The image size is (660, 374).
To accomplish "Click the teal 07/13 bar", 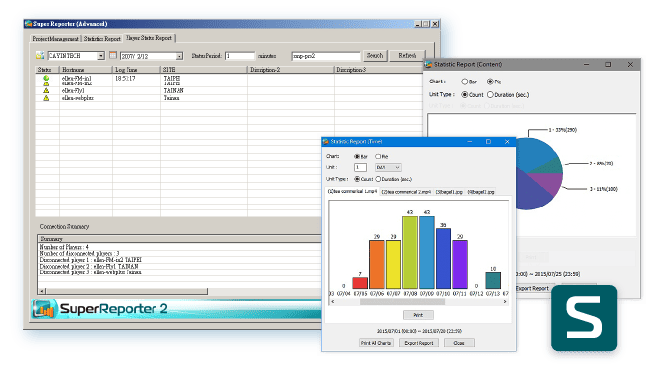I will click(493, 280).
